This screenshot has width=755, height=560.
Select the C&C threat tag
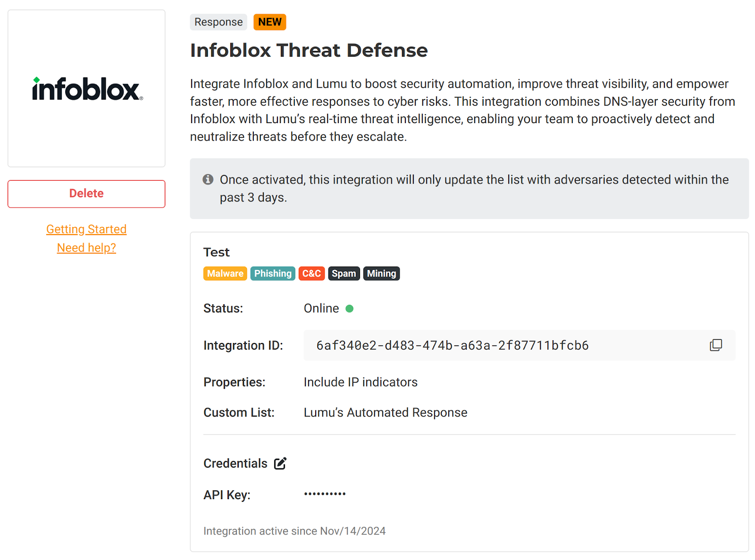point(311,274)
